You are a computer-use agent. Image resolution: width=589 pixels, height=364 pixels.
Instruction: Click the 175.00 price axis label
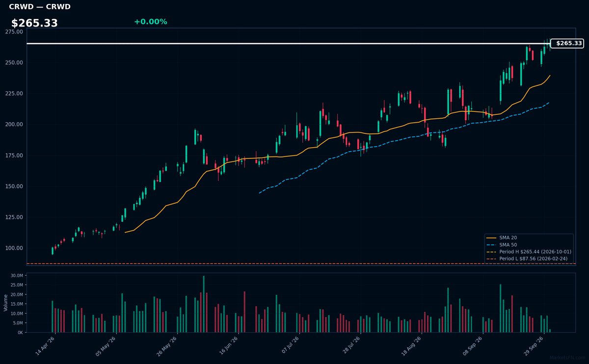click(14, 156)
